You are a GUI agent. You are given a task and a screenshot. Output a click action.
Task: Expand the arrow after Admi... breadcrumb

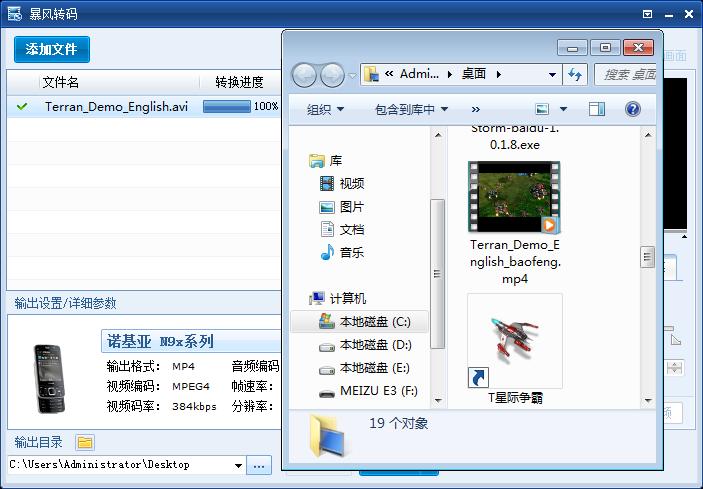point(450,74)
